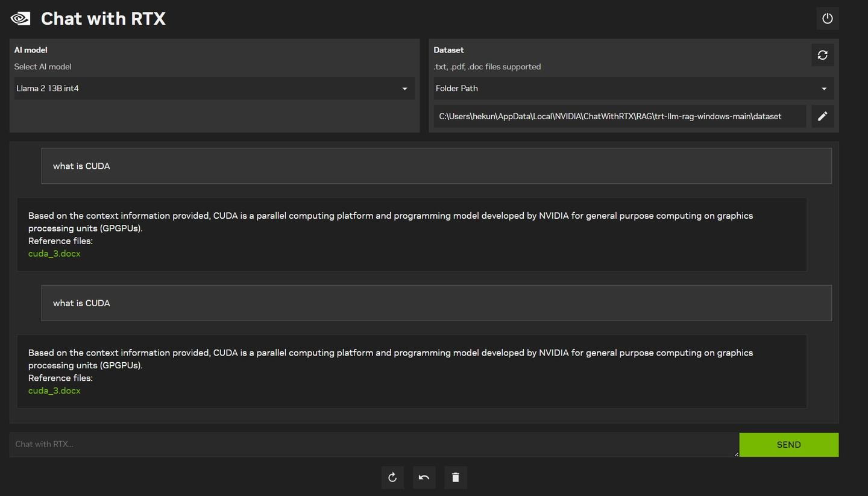868x496 pixels.
Task: Refresh the dataset with the reload icon
Action: click(822, 55)
